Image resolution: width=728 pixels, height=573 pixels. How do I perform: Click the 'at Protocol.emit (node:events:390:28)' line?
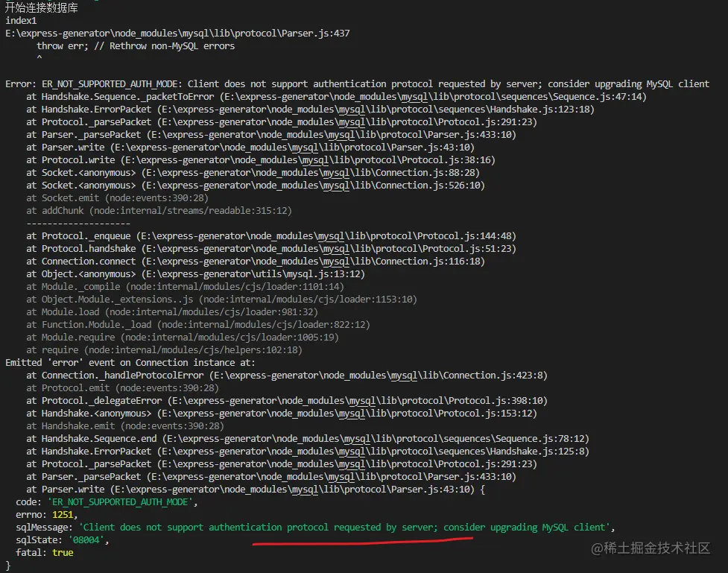pyautogui.click(x=122, y=388)
